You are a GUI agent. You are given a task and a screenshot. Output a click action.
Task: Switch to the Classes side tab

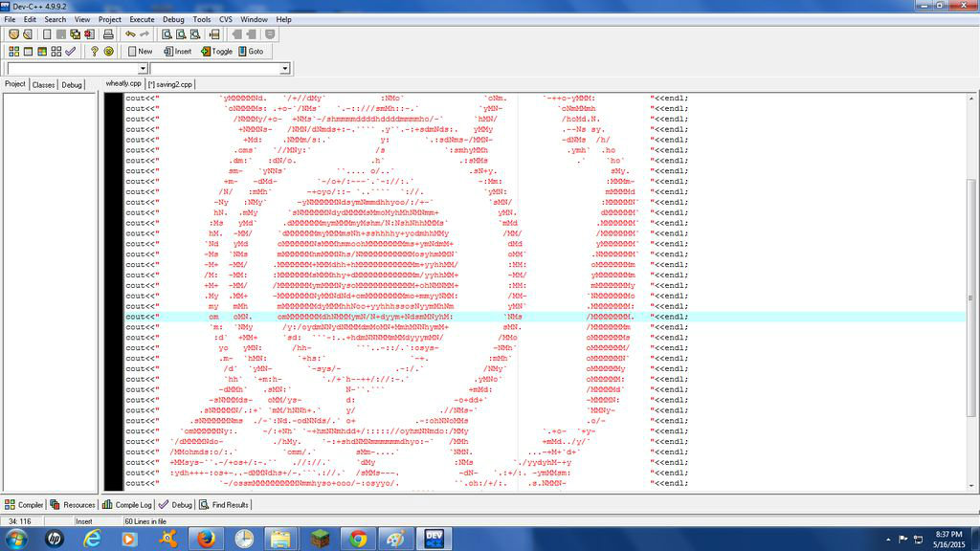tap(43, 85)
